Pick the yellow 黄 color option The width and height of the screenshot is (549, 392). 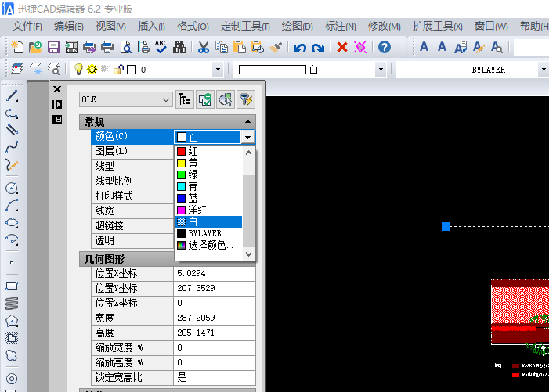click(208, 163)
